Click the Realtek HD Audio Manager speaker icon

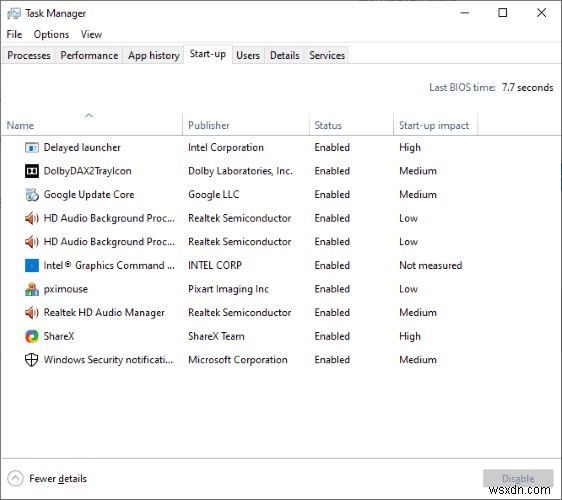click(32, 313)
